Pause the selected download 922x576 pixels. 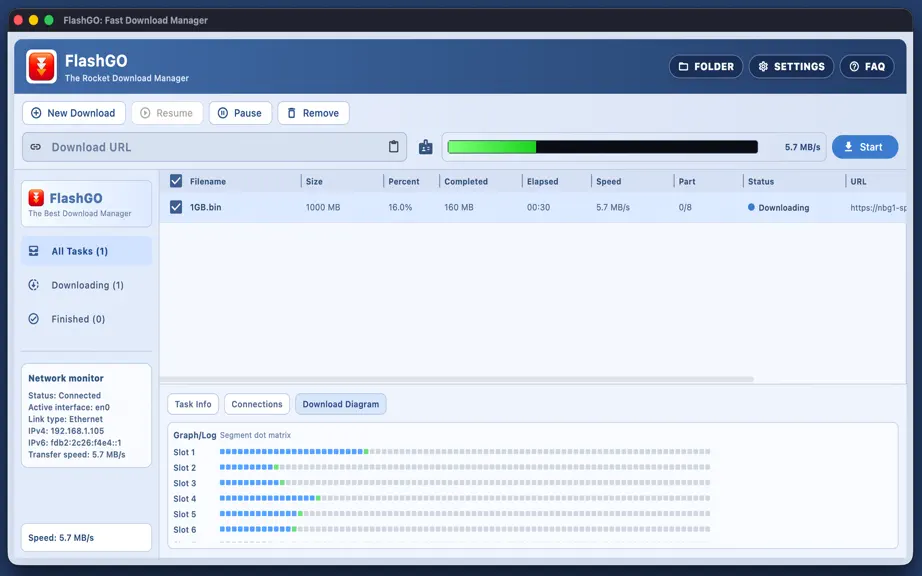pos(240,113)
